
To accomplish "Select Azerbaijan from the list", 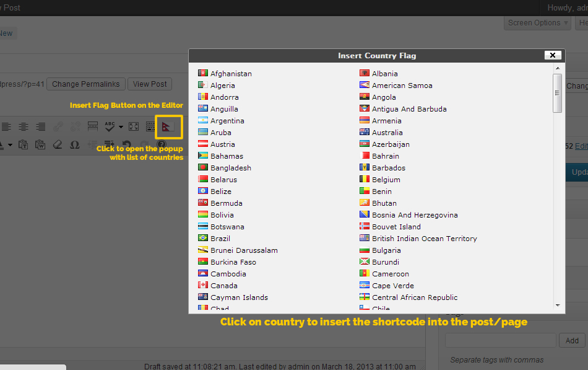I will coord(391,144).
